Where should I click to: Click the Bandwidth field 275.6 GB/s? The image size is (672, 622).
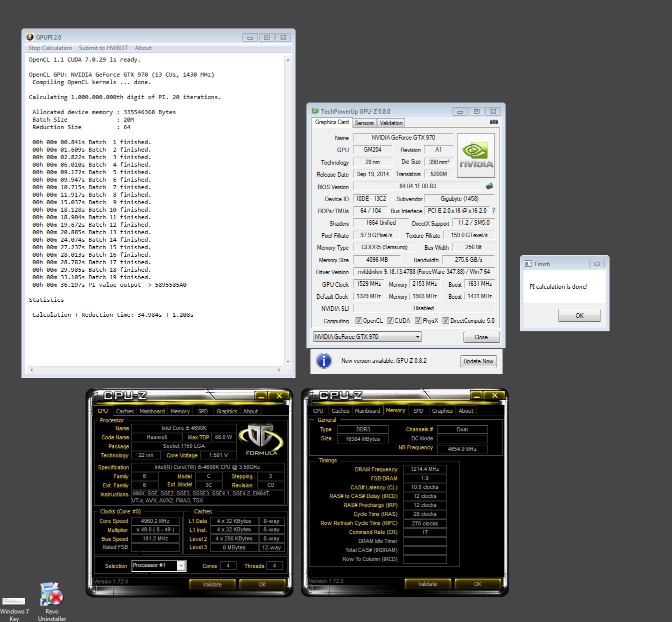tap(468, 260)
